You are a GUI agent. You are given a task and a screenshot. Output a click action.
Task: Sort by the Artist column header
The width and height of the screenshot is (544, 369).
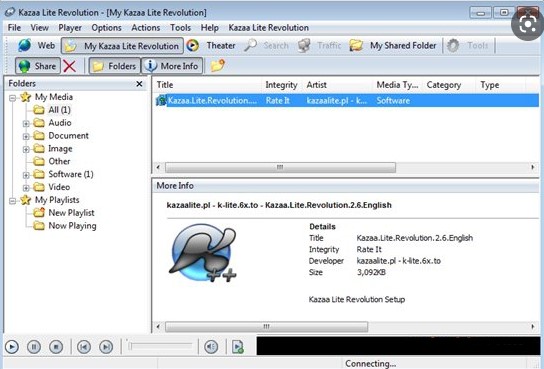click(x=337, y=85)
